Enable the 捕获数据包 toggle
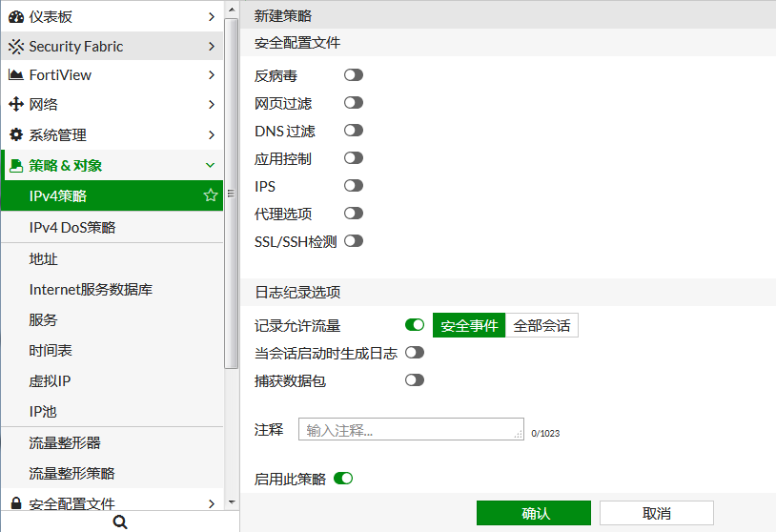Viewport: 776px width, 532px height. 415,380
